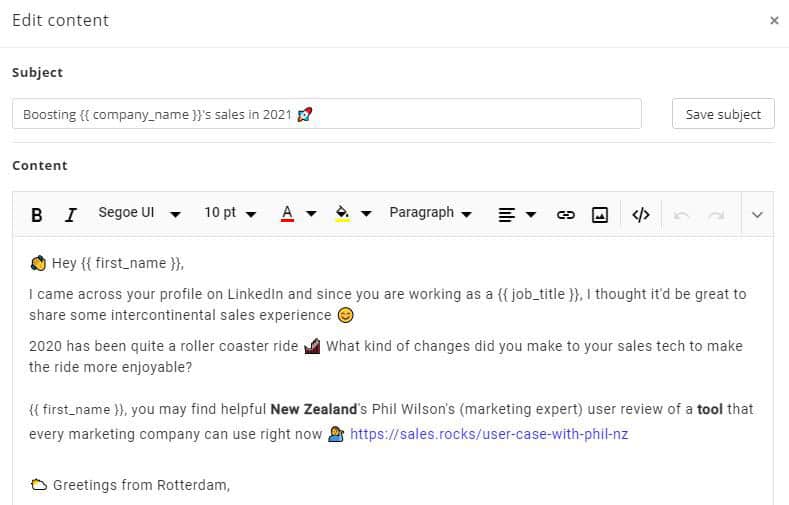Expand the text color picker arrow

(311, 214)
